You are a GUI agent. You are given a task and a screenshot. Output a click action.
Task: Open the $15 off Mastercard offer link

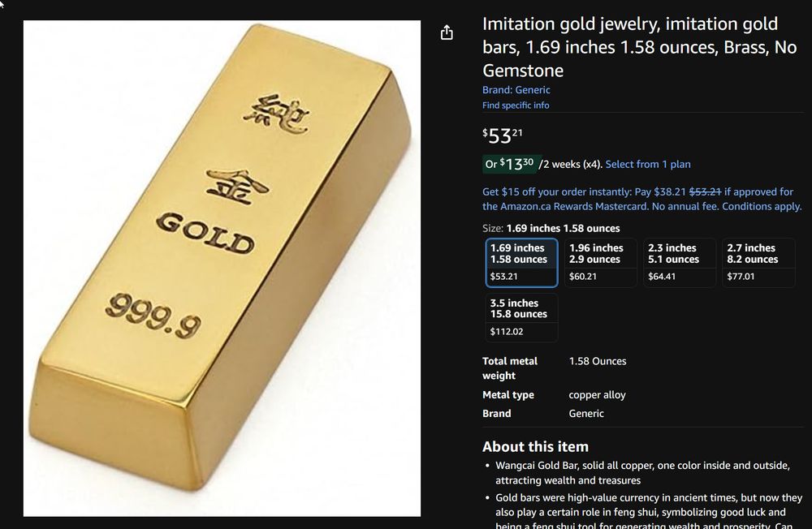(x=641, y=199)
